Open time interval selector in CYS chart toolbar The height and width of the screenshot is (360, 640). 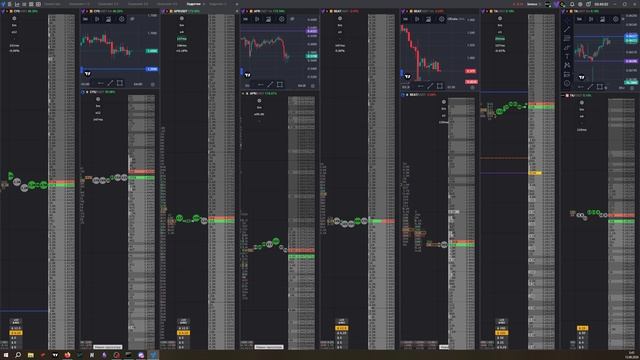(85, 19)
